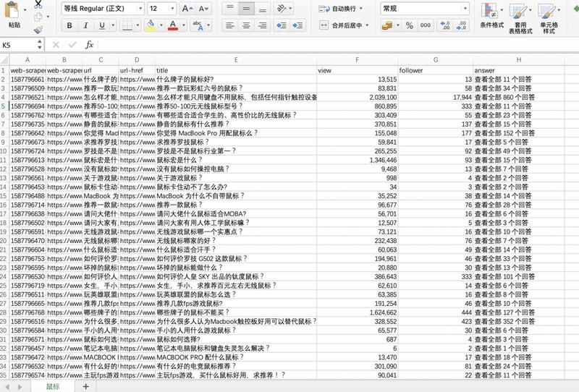
Task: Open the paste options arrow
Action: point(25,10)
